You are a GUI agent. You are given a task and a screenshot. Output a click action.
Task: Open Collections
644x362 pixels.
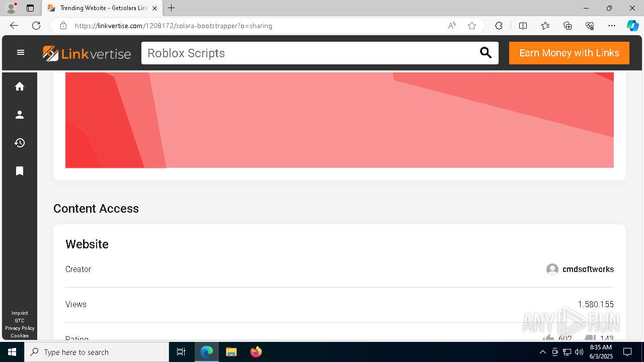click(x=568, y=26)
